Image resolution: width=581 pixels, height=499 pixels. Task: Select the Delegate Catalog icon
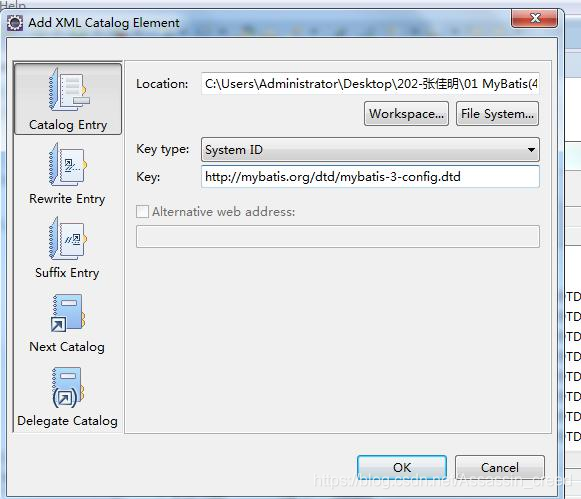pos(67,387)
